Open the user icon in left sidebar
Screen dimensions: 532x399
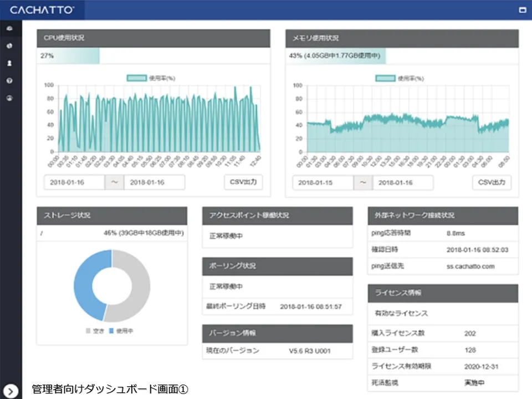click(9, 63)
